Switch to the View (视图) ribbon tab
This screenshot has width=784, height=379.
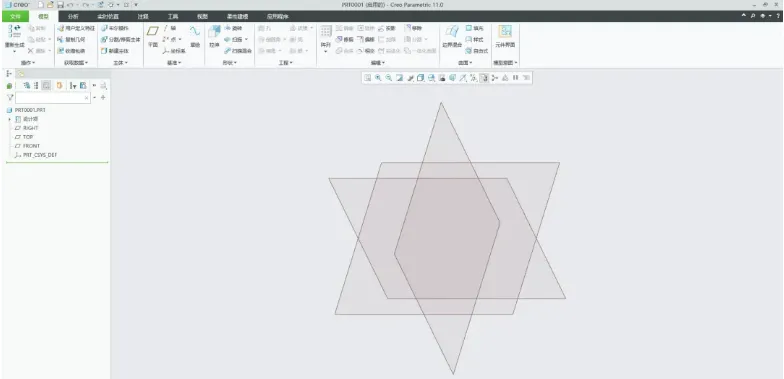(x=202, y=16)
